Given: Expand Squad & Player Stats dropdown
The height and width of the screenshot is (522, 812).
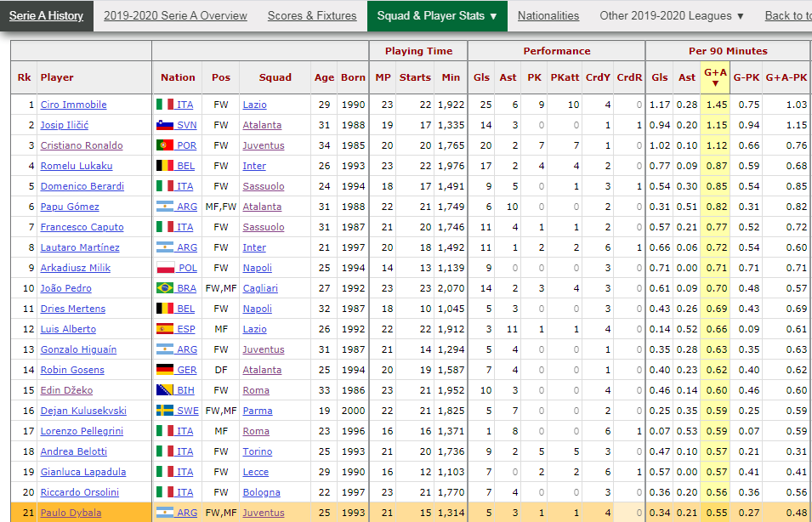Looking at the screenshot, I should click(x=437, y=15).
